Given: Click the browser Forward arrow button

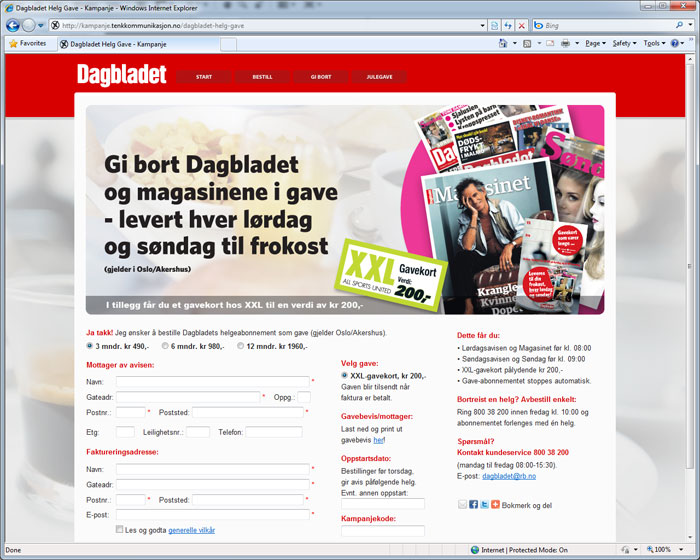Looking at the screenshot, I should click(x=28, y=25).
